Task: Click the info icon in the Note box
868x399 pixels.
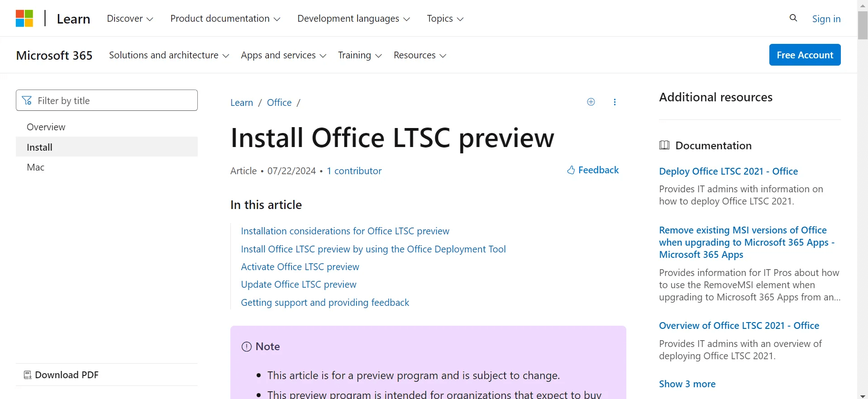Action: click(246, 347)
